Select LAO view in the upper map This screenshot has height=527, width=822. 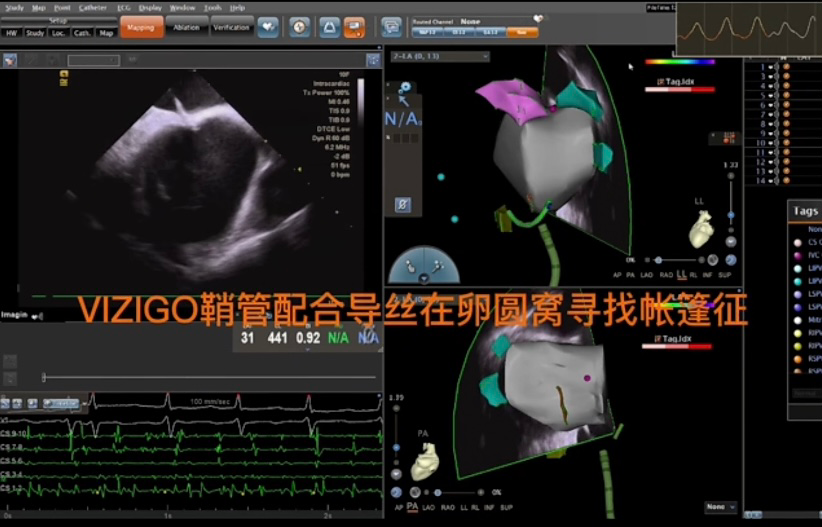(x=647, y=275)
